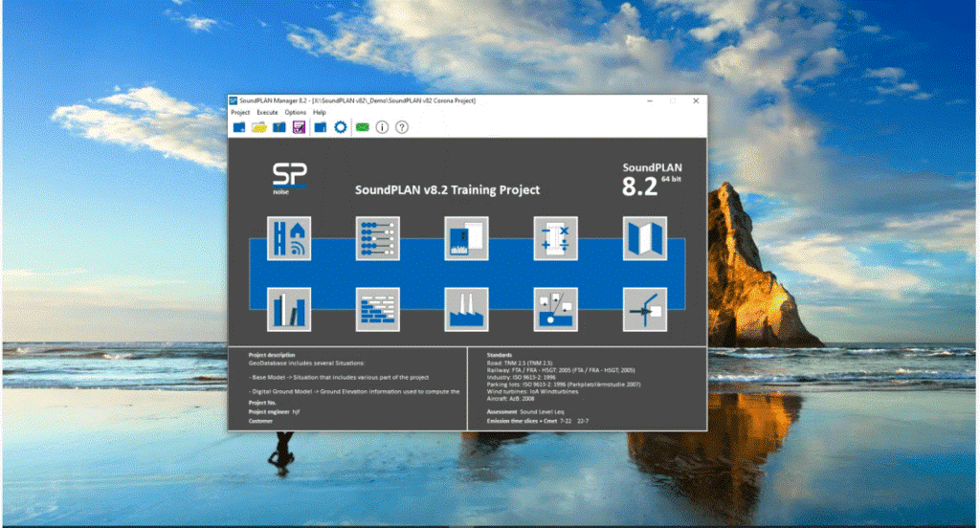The width and height of the screenshot is (980, 528).
Task: Open the arrow-and-window noise module icon
Action: coord(644,309)
